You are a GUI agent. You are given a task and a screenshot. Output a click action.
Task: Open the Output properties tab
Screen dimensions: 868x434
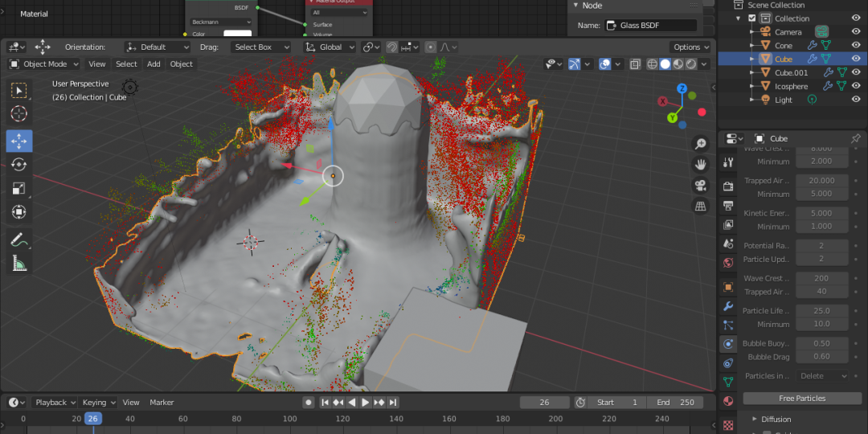point(728,206)
